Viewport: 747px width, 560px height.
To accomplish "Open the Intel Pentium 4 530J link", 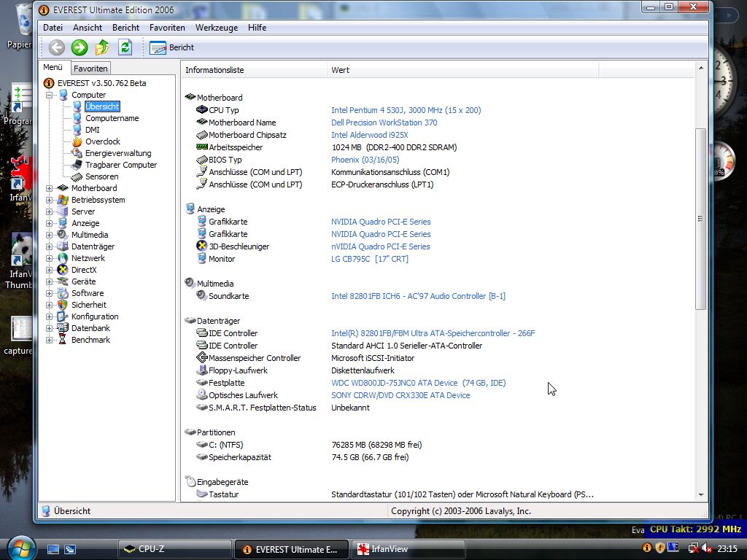I will [406, 110].
